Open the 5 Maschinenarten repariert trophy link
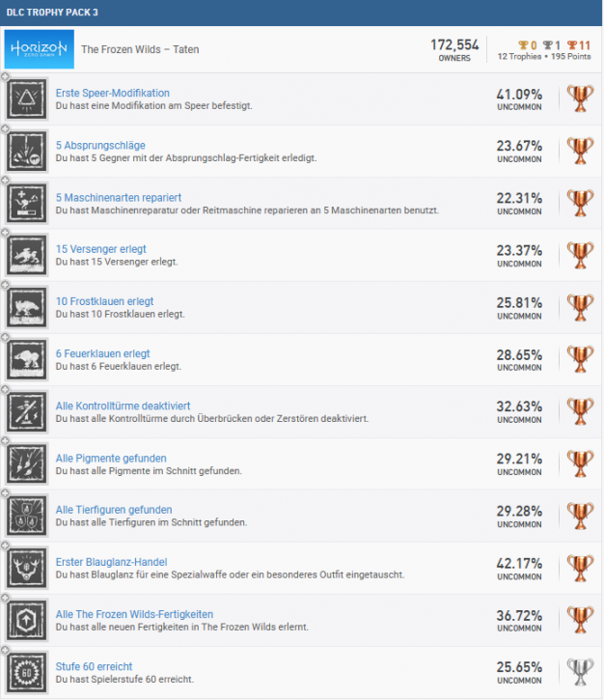 click(x=119, y=197)
